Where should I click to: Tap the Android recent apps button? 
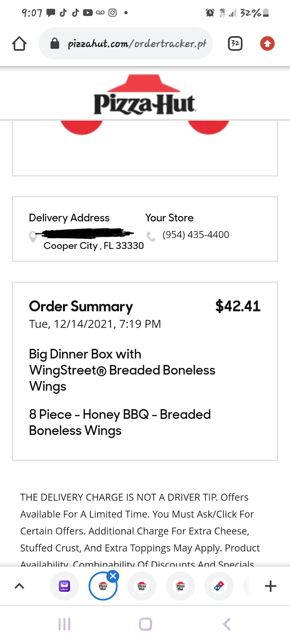click(64, 624)
